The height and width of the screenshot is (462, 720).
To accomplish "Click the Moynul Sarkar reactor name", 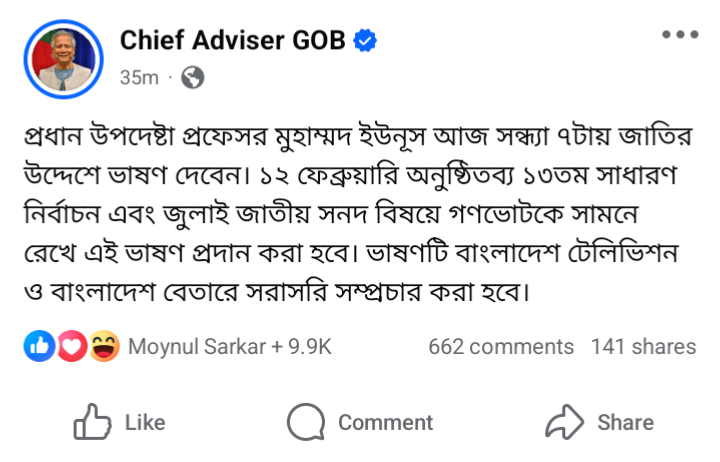I will 196,347.
